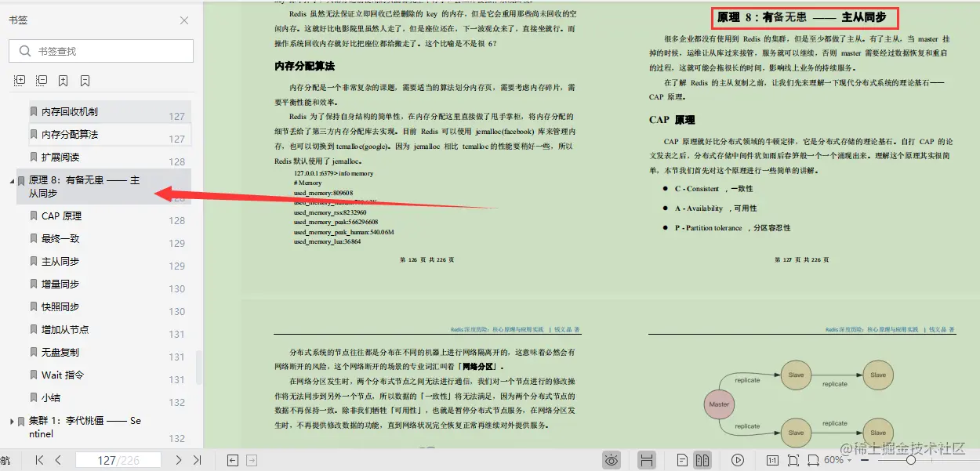Switch to single page view icon
The width and height of the screenshot is (980, 471).
pyautogui.click(x=683, y=460)
